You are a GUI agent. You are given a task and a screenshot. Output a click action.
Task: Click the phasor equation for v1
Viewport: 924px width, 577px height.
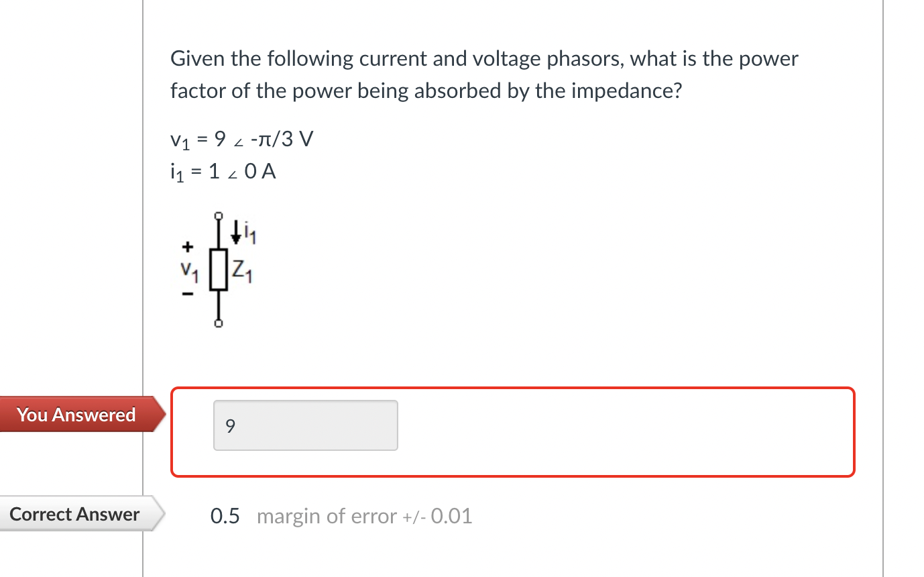point(241,140)
